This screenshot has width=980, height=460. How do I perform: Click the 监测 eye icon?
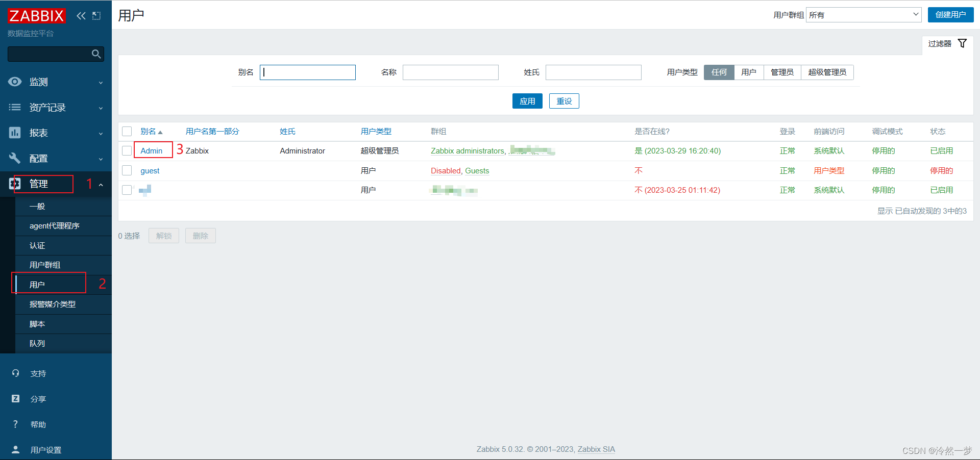(15, 82)
